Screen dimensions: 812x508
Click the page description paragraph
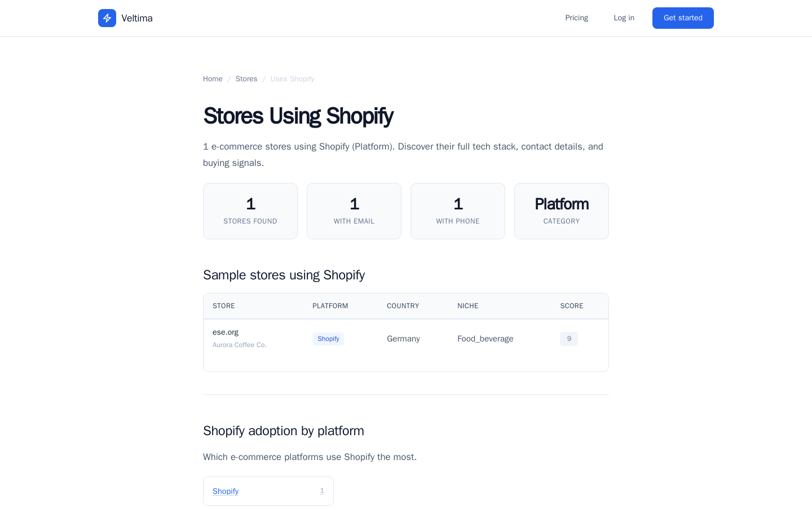coord(403,155)
